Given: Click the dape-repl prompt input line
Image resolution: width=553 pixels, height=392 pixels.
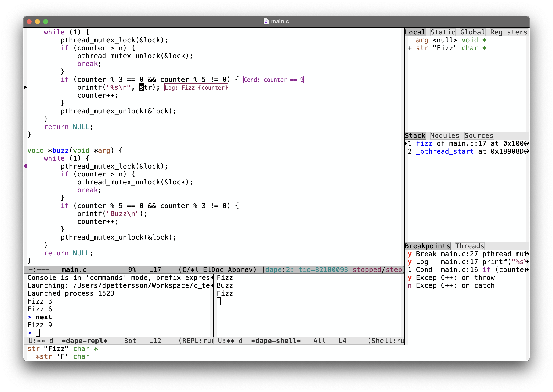Looking at the screenshot, I should pyautogui.click(x=38, y=333).
